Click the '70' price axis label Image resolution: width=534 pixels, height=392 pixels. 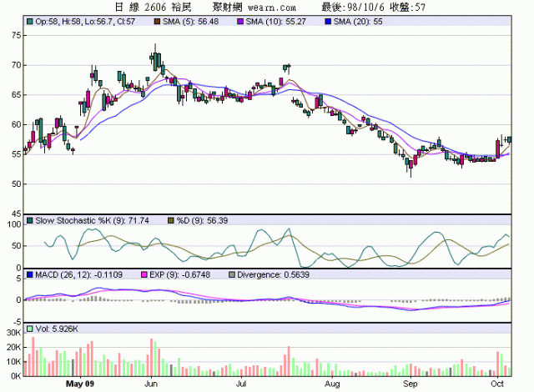[16, 65]
